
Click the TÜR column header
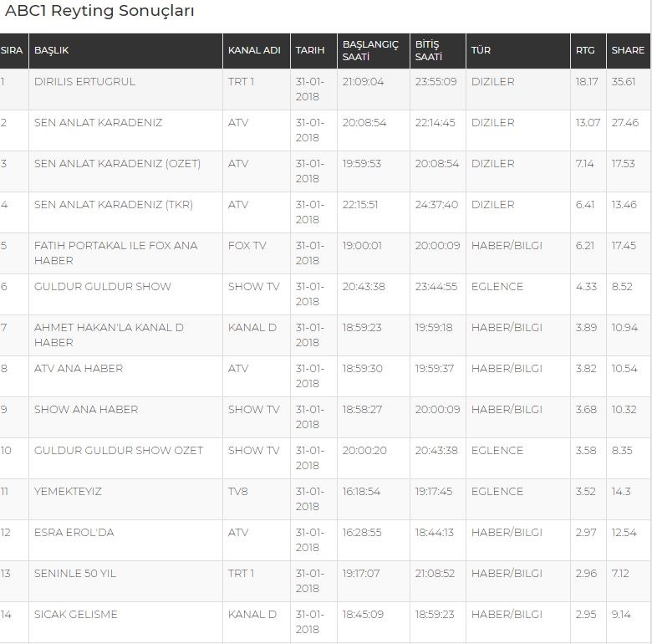[481, 50]
